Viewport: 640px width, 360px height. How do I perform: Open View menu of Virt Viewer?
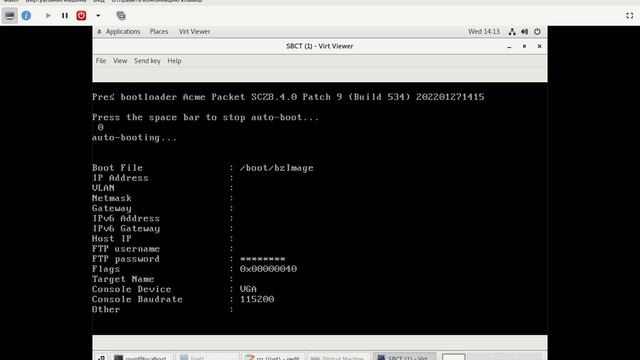click(x=120, y=61)
